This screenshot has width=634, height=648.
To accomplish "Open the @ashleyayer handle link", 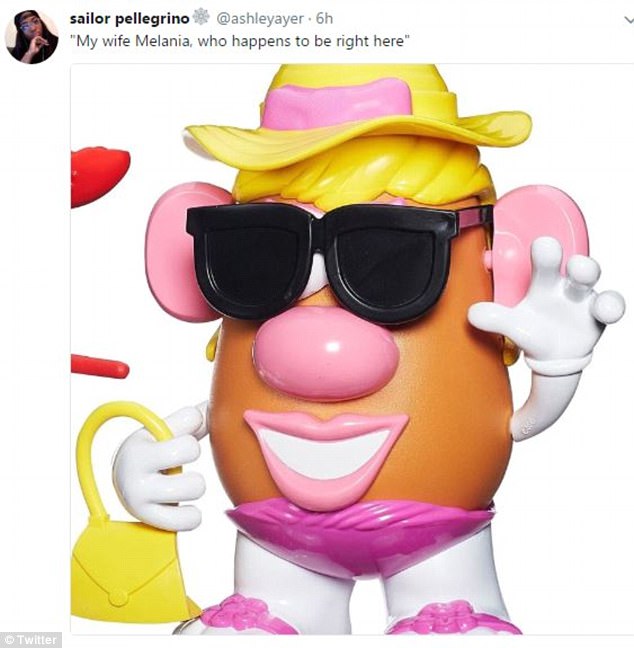I will coord(260,19).
